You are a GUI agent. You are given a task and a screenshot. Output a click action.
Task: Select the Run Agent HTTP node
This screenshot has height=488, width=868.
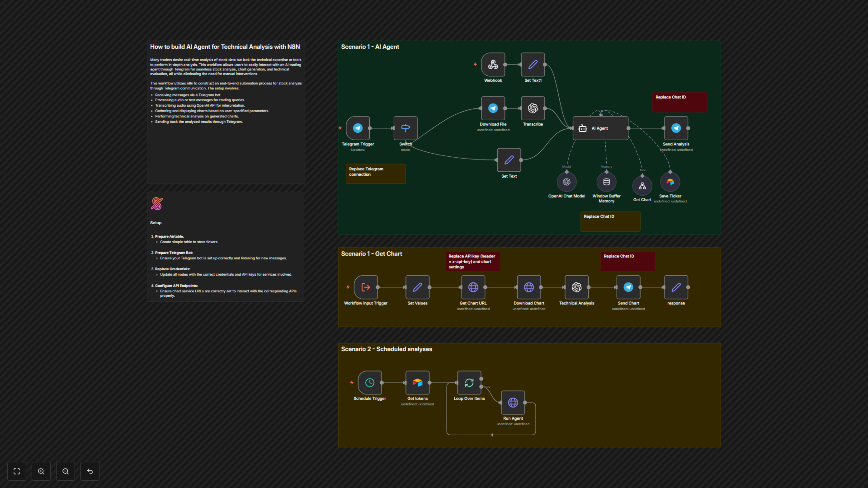coord(513,402)
